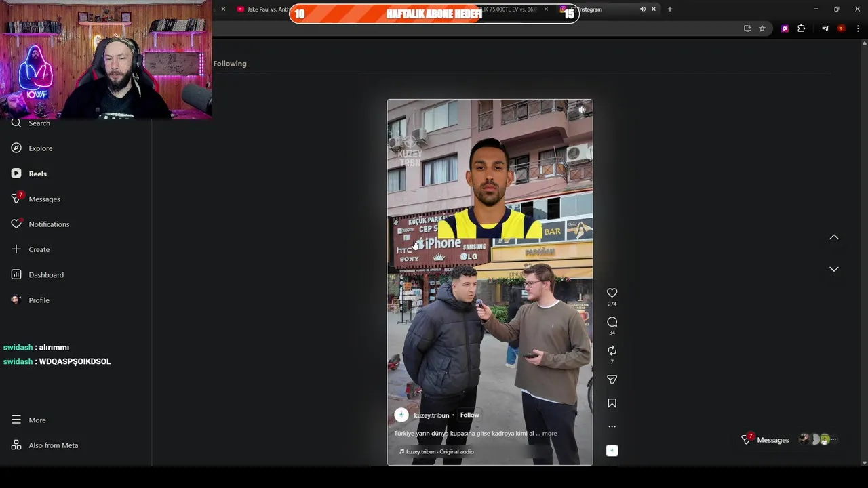
Task: Open the audio thumbnail below reel actions
Action: pos(612,450)
